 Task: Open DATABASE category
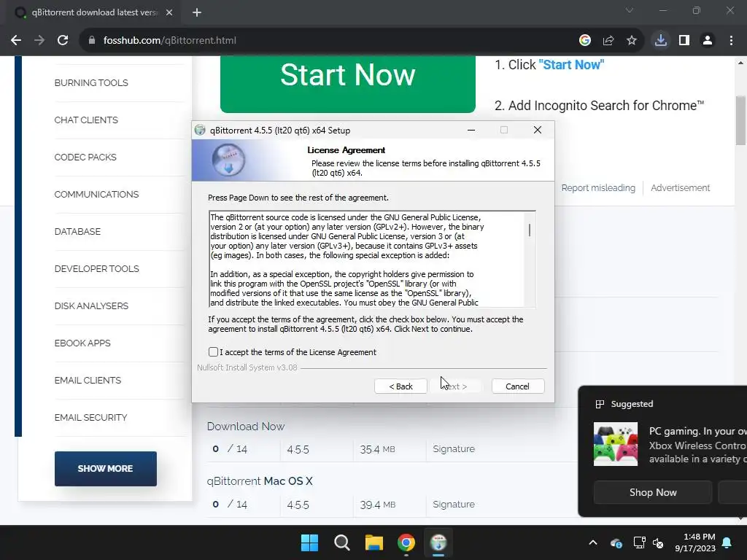[x=77, y=231]
